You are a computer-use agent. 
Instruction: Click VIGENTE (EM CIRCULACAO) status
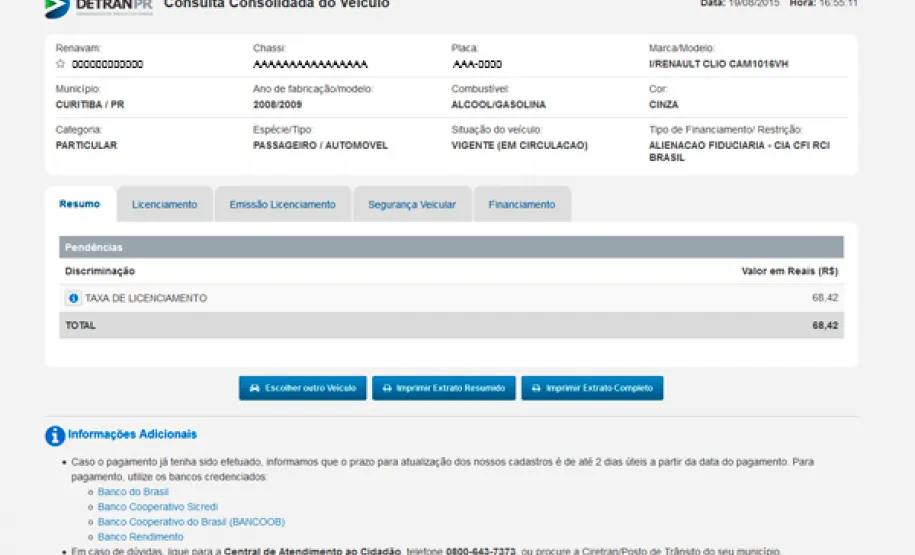click(x=519, y=145)
